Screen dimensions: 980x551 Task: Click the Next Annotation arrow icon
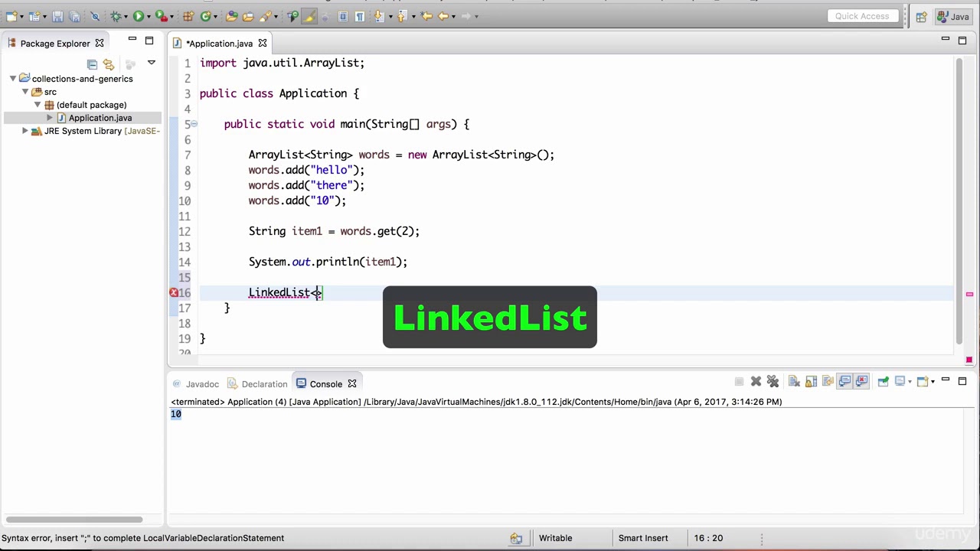(x=378, y=16)
